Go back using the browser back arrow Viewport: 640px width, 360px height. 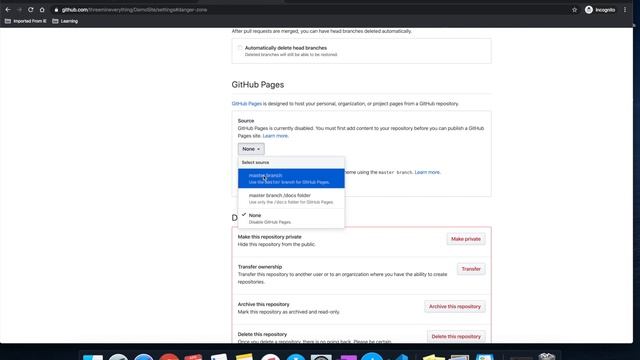(8, 10)
